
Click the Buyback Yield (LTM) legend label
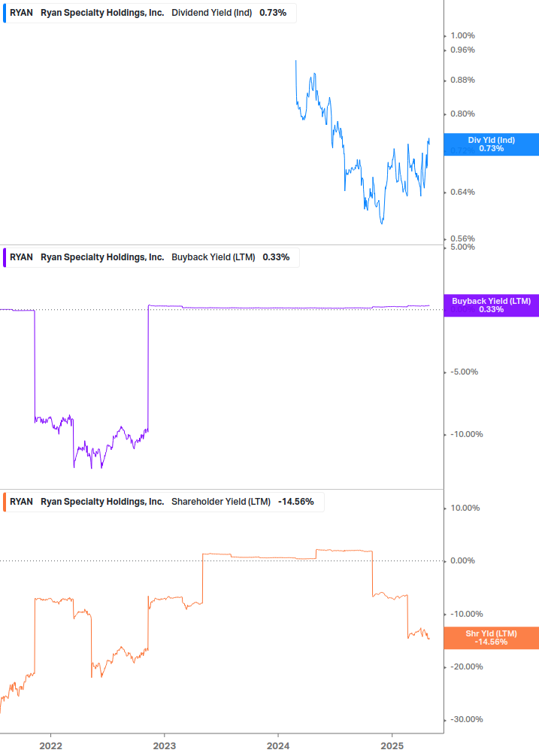point(213,257)
